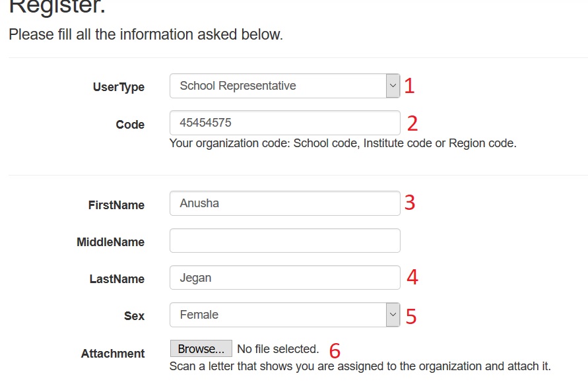Viewport: 588px width, 388px height.
Task: Click the 'Please fill all the information' text
Action: (146, 34)
